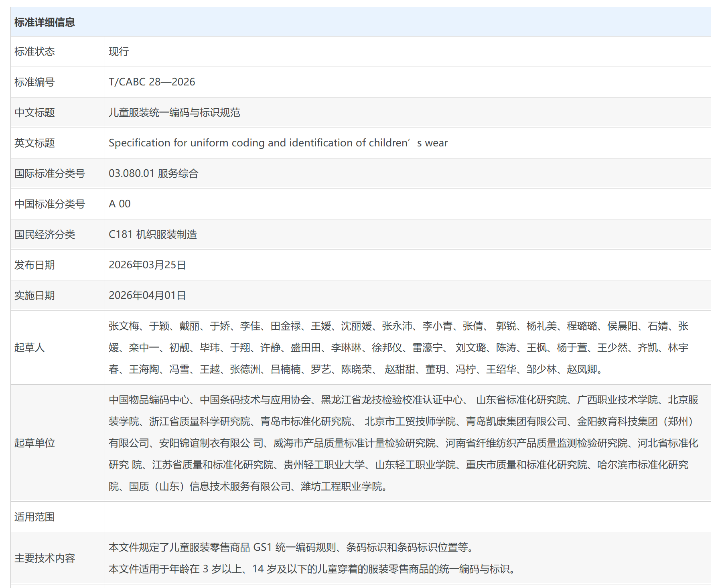The height and width of the screenshot is (588, 722).
Task: Click the empty 适用范围 value cell
Action: (407, 517)
